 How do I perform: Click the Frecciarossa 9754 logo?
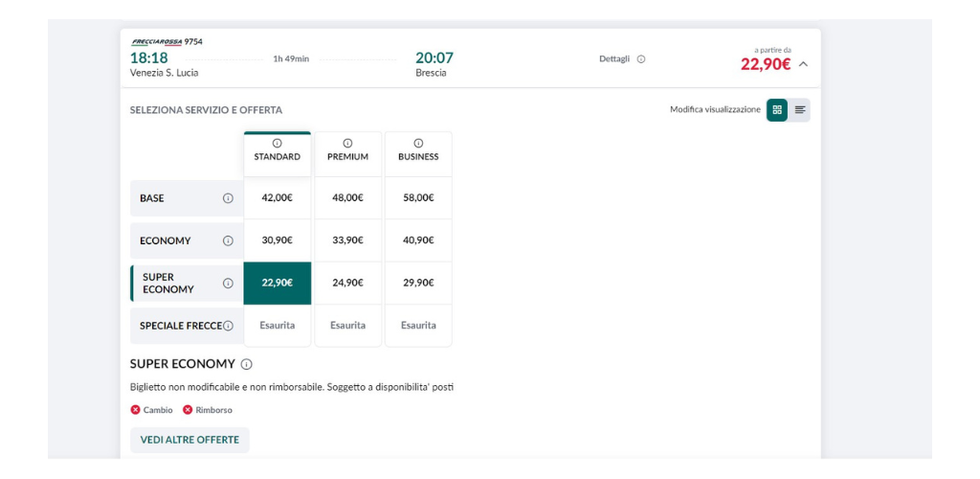click(x=167, y=42)
